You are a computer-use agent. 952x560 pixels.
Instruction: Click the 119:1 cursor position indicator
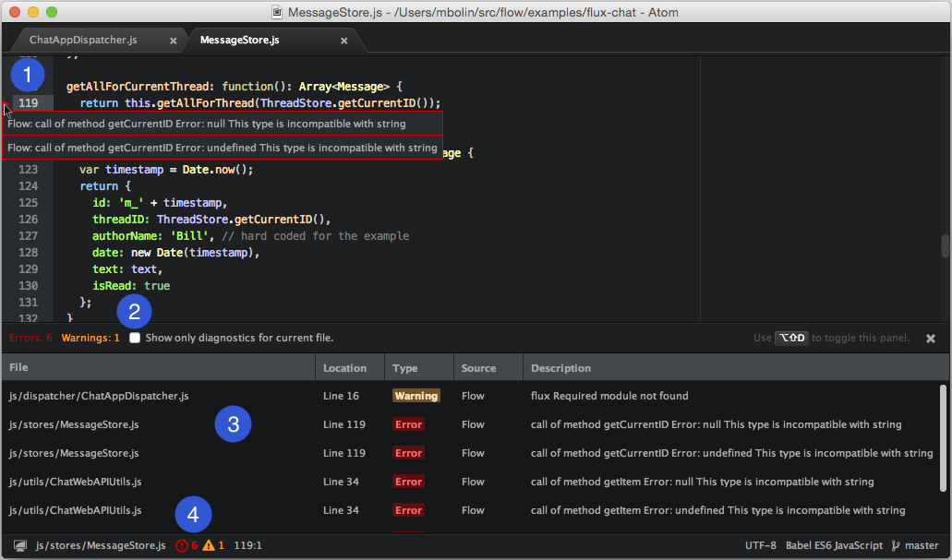(x=248, y=545)
